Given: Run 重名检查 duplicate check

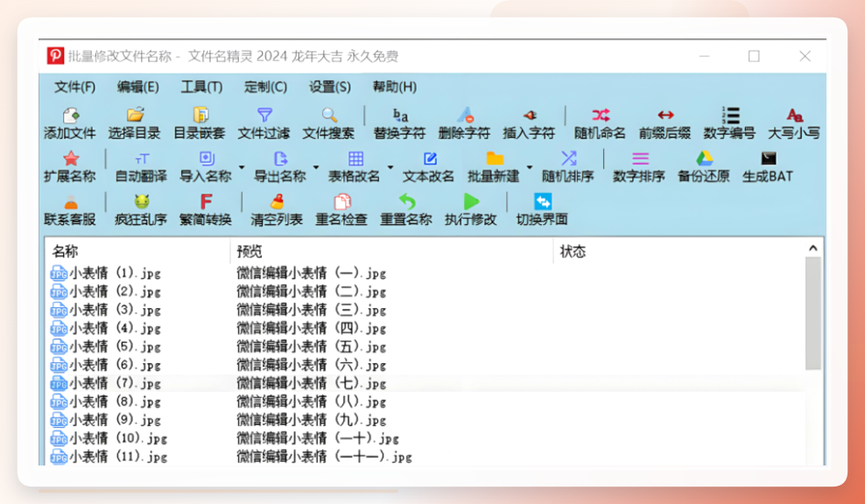Looking at the screenshot, I should pos(341,209).
